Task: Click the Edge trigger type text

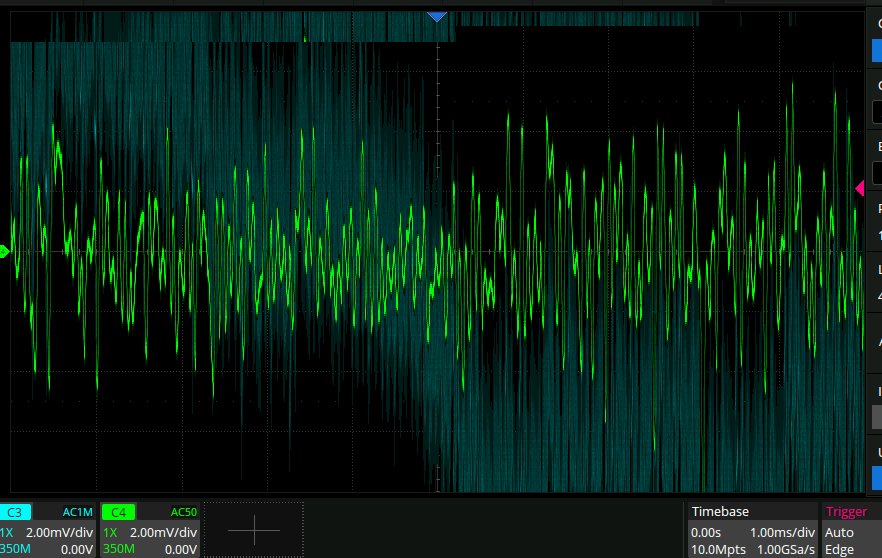Action: pos(839,549)
